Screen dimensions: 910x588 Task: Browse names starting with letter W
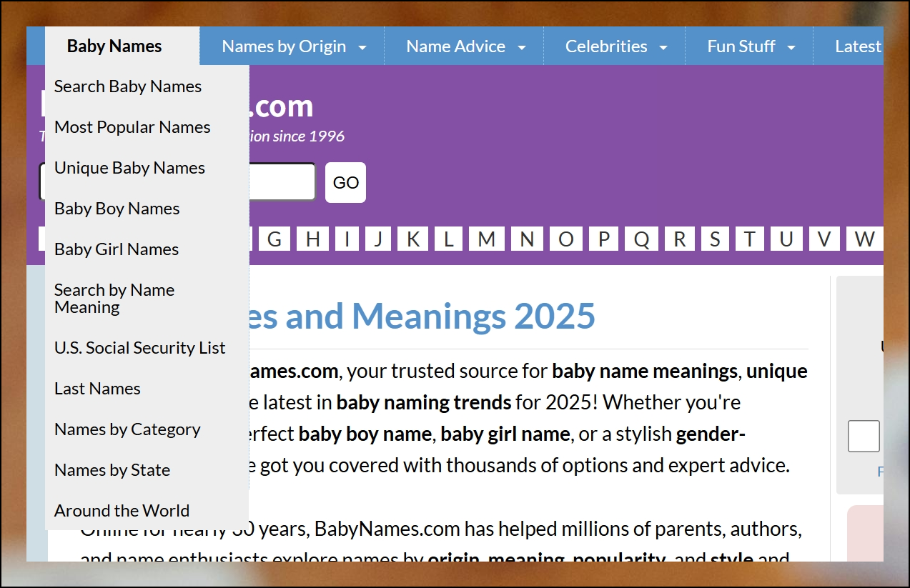864,239
